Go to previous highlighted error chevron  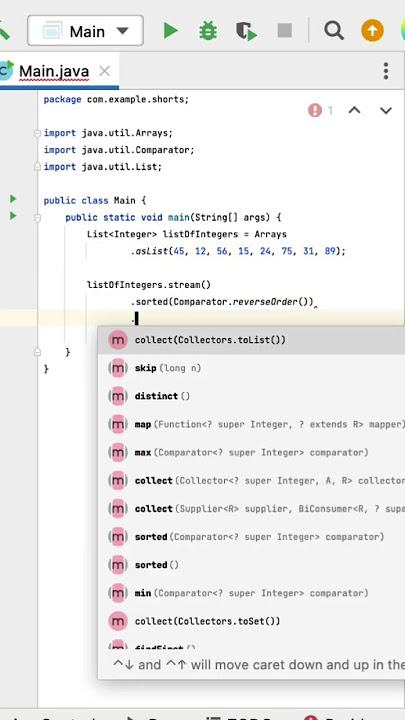(x=354, y=110)
